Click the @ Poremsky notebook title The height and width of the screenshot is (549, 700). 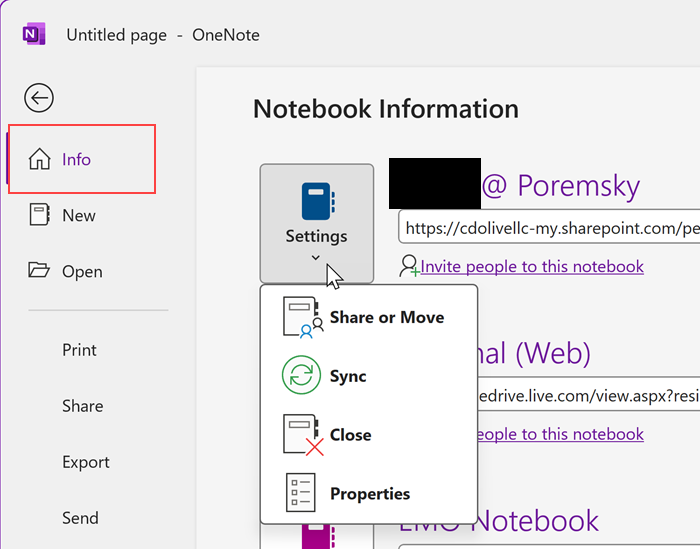click(561, 185)
